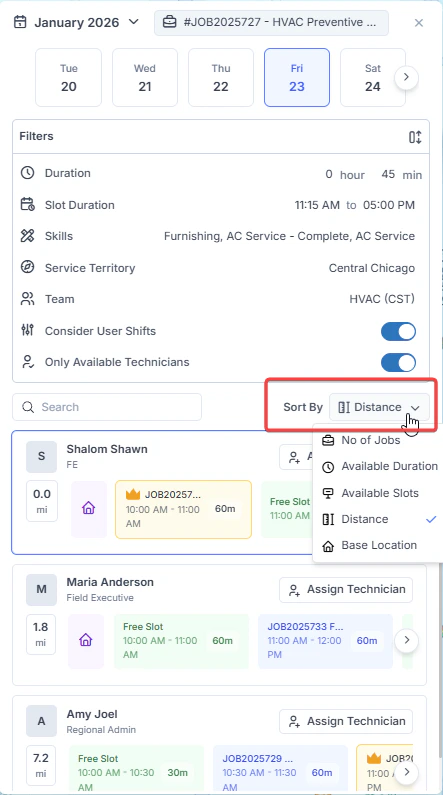Click the briefcase icon in the job selector

[170, 23]
